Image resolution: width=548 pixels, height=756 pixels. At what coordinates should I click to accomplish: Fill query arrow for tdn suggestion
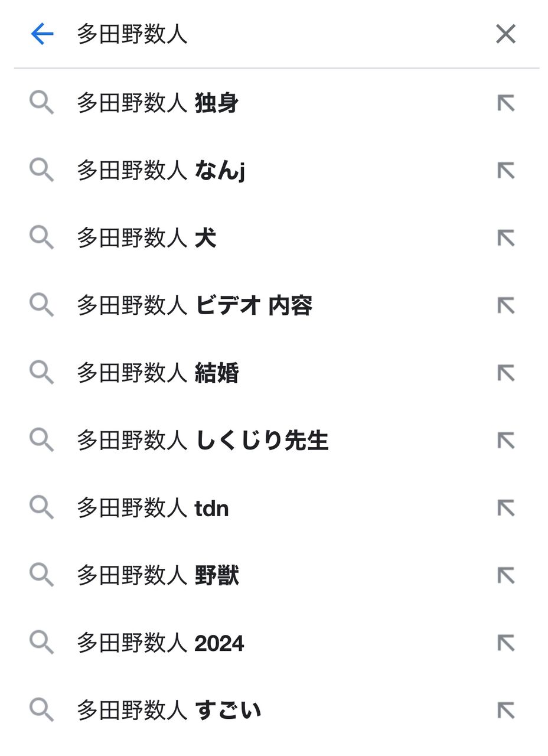pos(505,508)
